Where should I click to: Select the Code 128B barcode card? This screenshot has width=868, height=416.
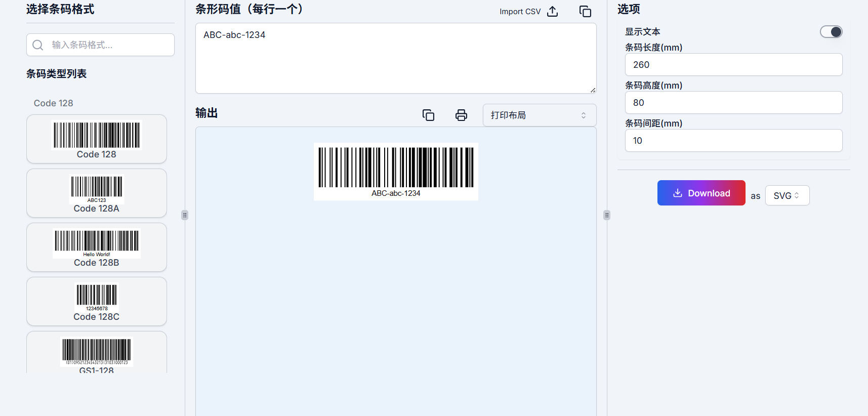point(97,247)
